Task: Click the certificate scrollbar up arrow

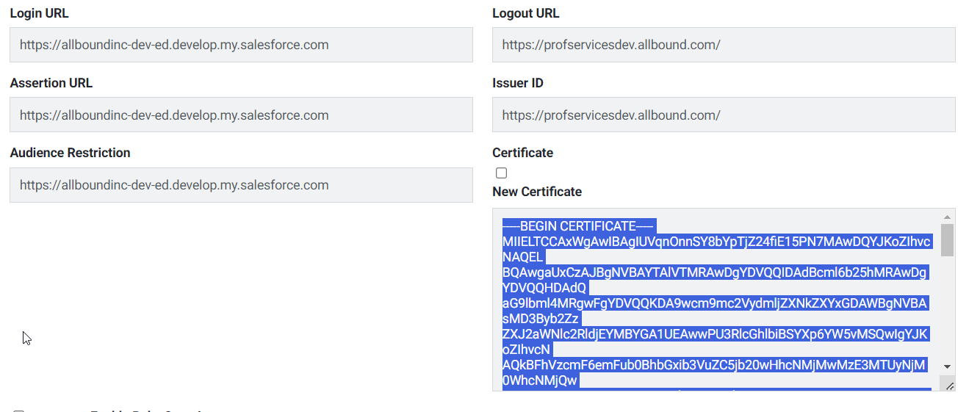Action: pyautogui.click(x=947, y=217)
